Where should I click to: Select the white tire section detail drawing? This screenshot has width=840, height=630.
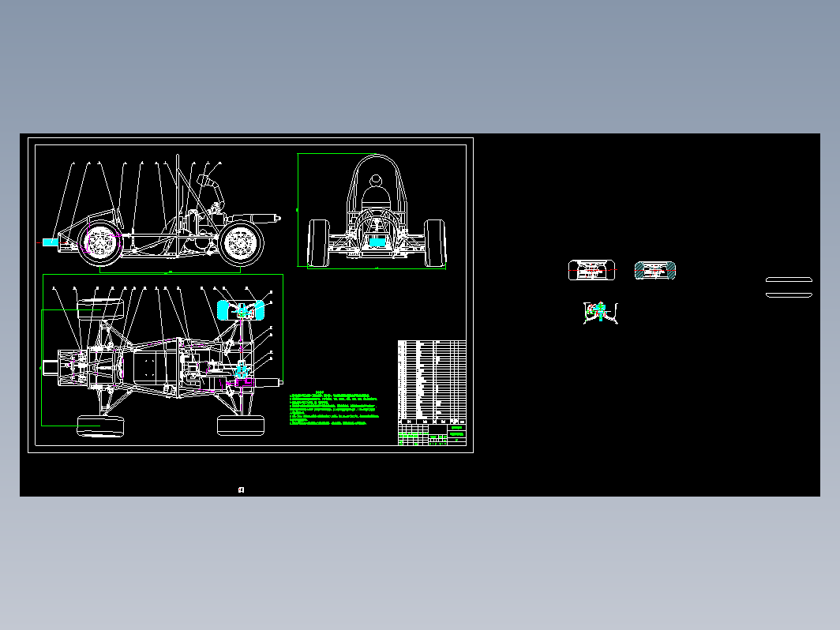[591, 270]
